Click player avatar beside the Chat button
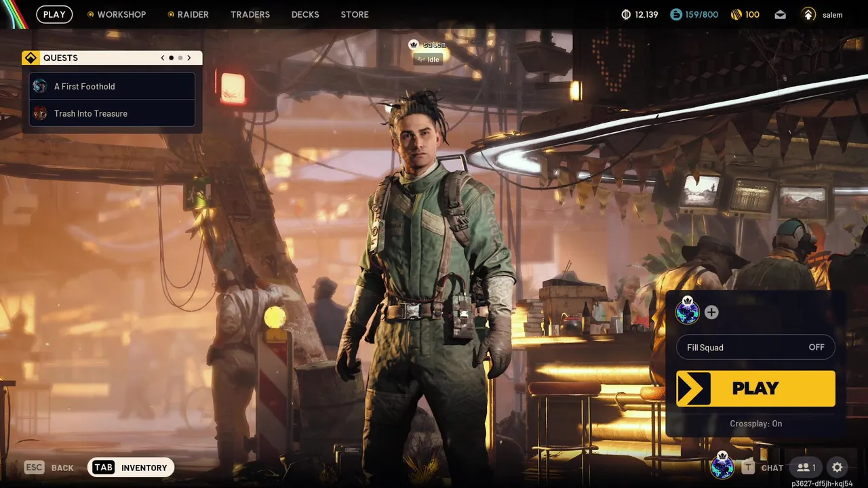This screenshot has height=488, width=868. click(x=722, y=466)
